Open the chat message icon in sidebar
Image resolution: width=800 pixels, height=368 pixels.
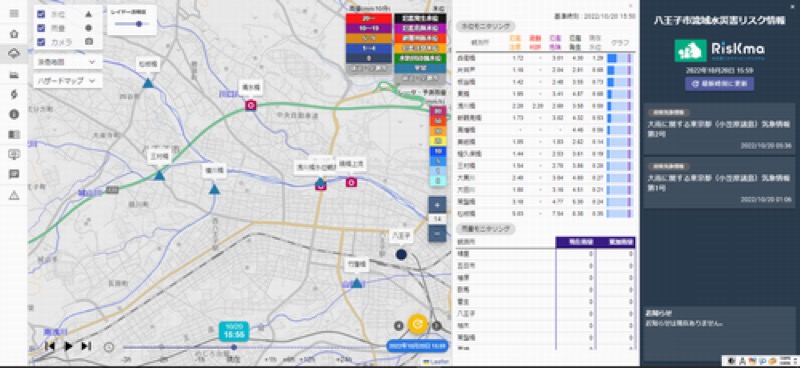(x=14, y=175)
